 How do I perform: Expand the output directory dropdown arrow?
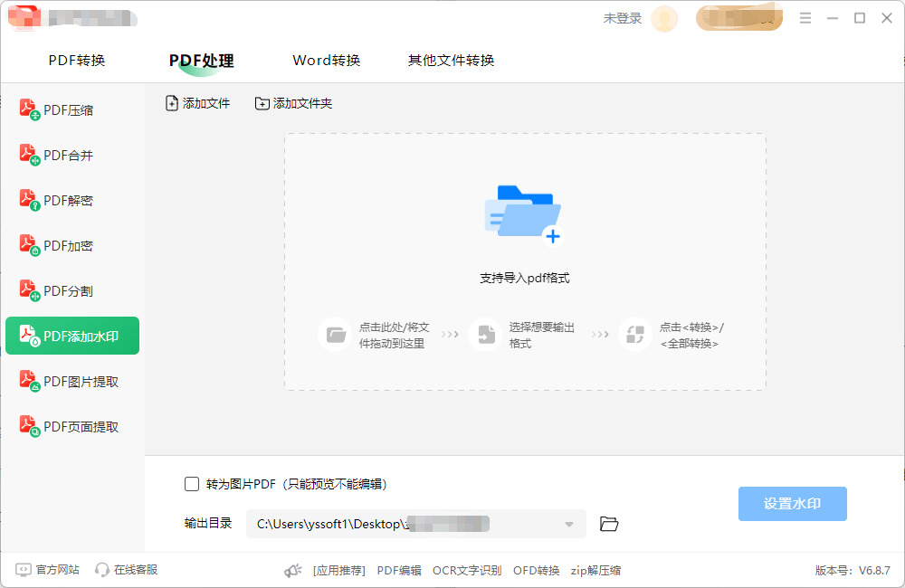pos(569,525)
